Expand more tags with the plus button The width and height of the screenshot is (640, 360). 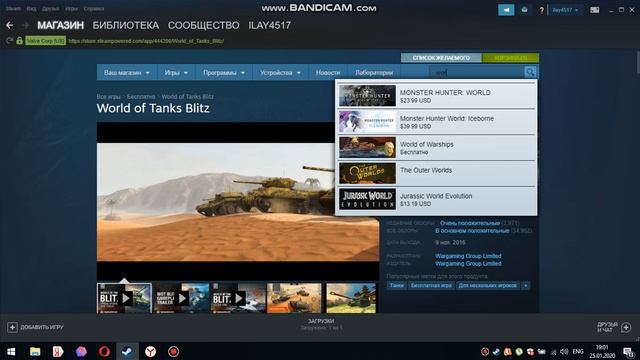point(526,286)
